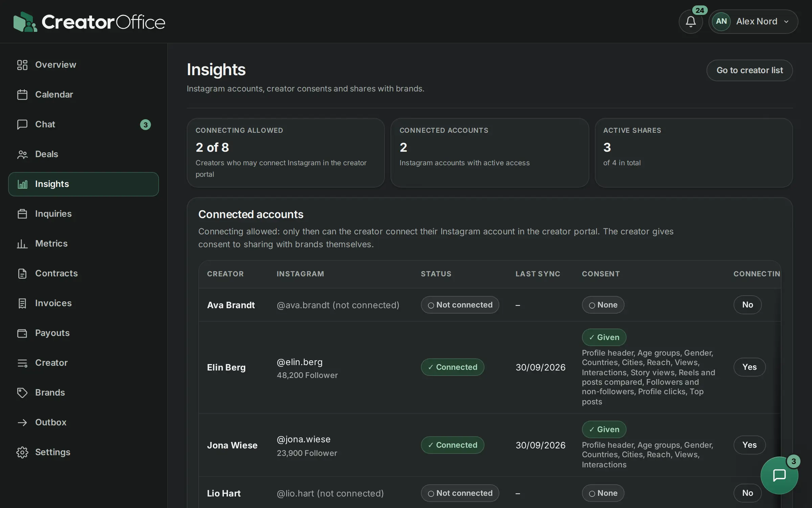Open the notifications bell

(691, 22)
